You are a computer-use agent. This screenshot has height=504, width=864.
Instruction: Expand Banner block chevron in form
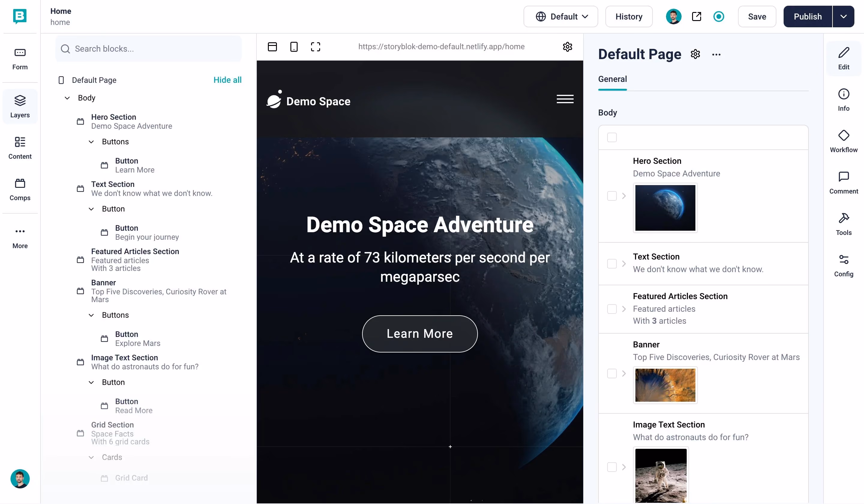(624, 373)
